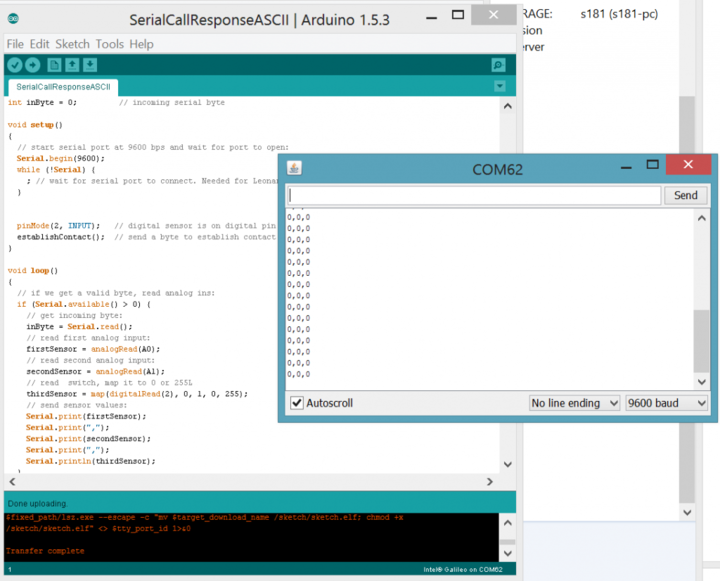This screenshot has height=581, width=720.
Task: Click the Upload sketch arrow icon
Action: [x=33, y=65]
